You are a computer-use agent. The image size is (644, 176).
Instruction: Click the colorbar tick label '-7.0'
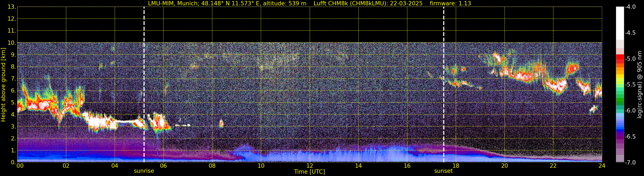(630, 163)
